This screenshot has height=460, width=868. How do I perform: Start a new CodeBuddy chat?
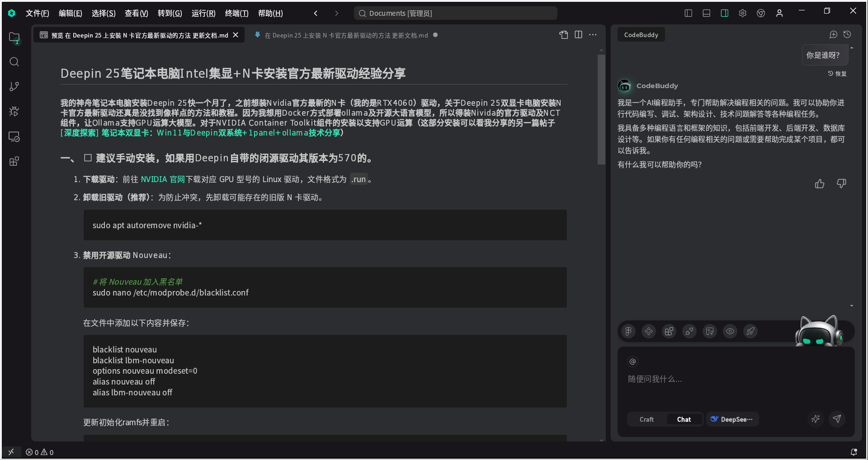point(833,35)
